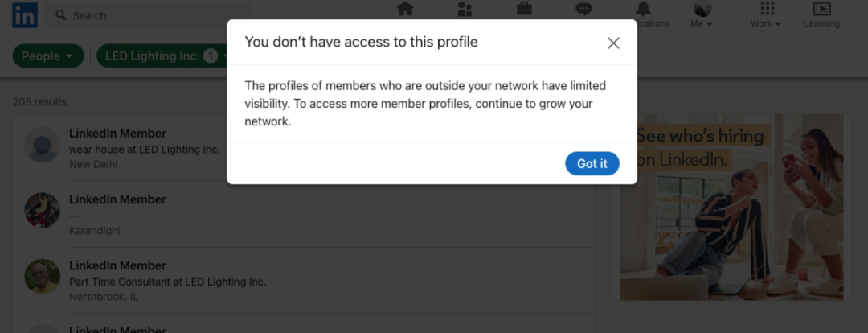Screen dimensions: 868x333
Task: Click the New Delhi member avatar placeholder
Action: point(42,145)
